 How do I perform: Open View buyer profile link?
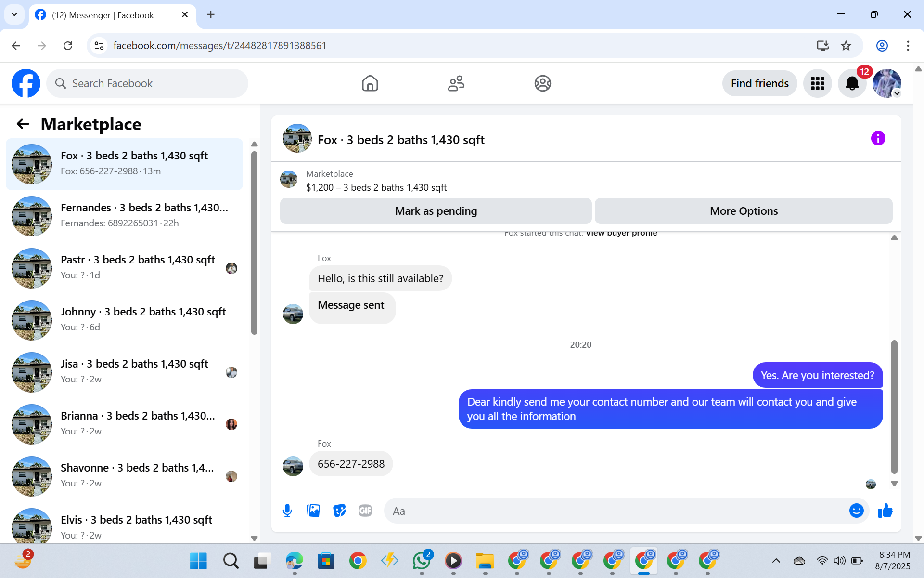coord(621,233)
